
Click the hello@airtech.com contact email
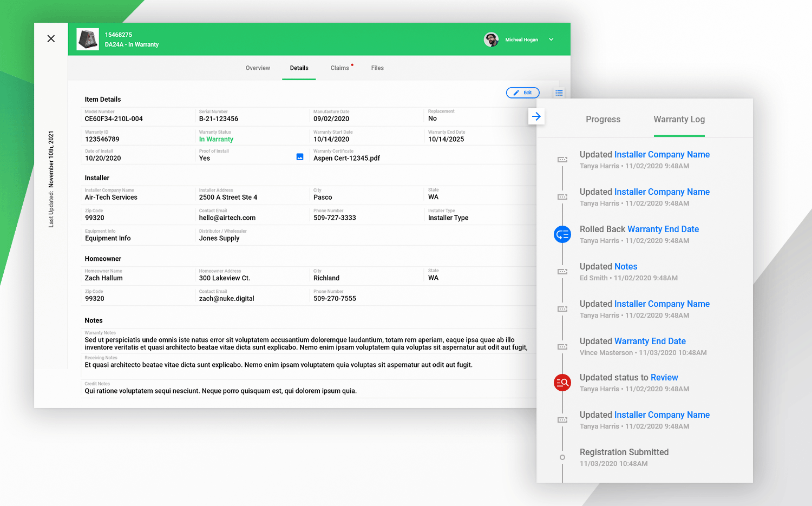pyautogui.click(x=227, y=218)
